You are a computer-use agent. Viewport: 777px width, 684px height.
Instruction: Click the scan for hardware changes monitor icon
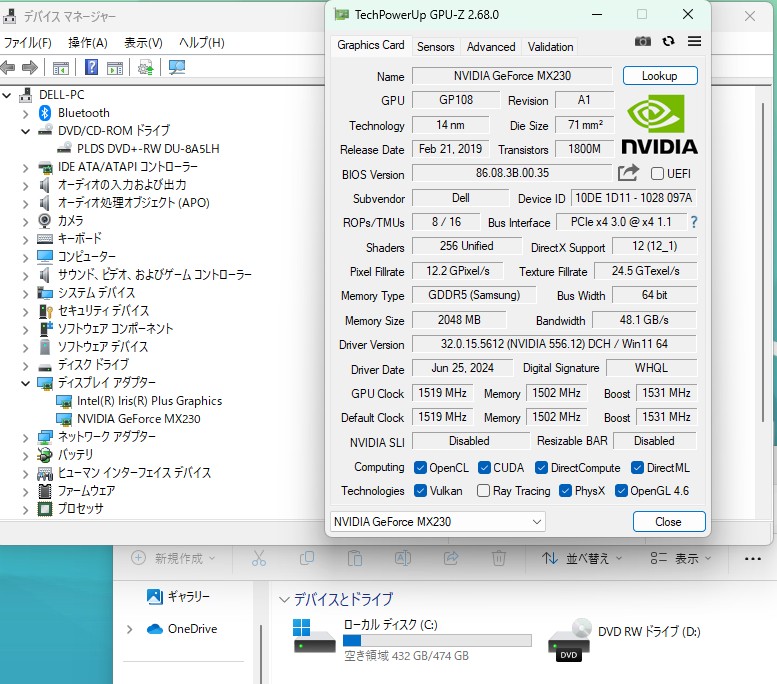177,67
